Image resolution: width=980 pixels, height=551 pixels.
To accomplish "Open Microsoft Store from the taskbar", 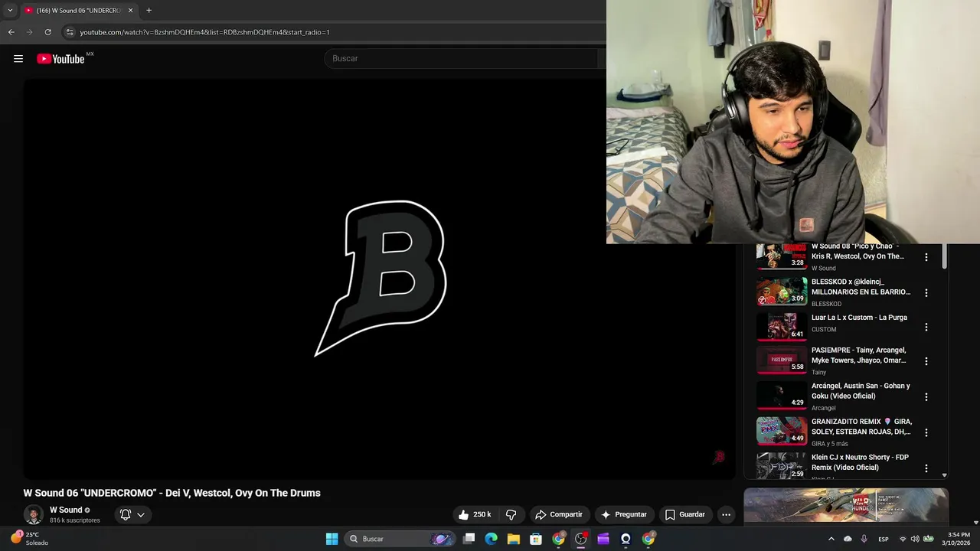I will click(x=536, y=539).
